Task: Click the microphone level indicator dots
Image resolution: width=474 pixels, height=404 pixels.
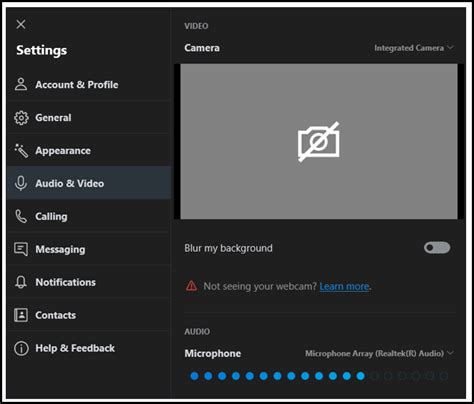Action: point(319,376)
